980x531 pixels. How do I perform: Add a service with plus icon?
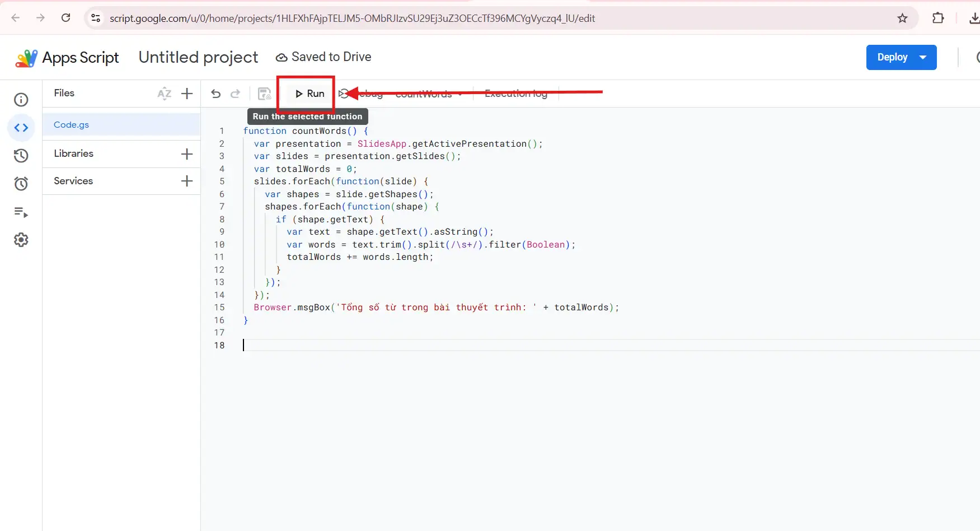[x=187, y=181]
